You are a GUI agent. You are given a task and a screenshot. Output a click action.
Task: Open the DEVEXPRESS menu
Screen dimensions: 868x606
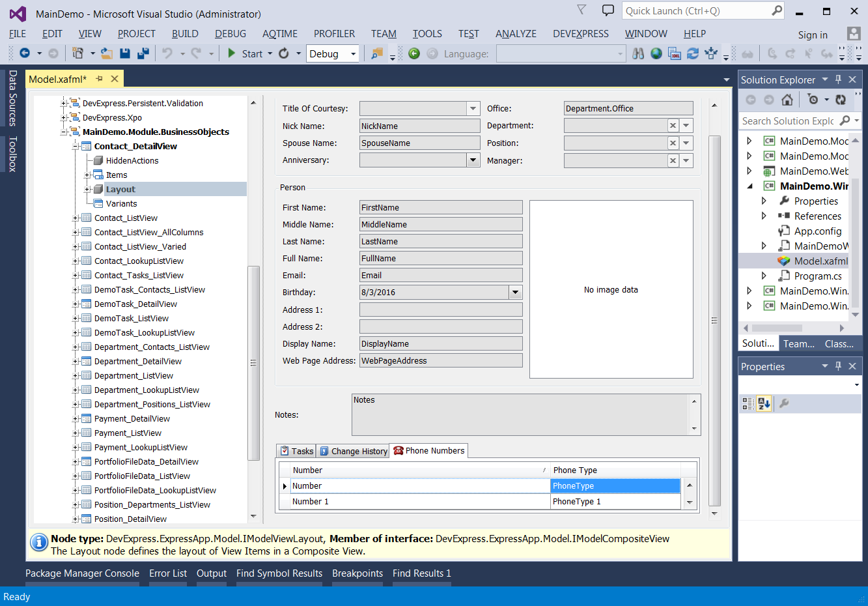(x=580, y=34)
